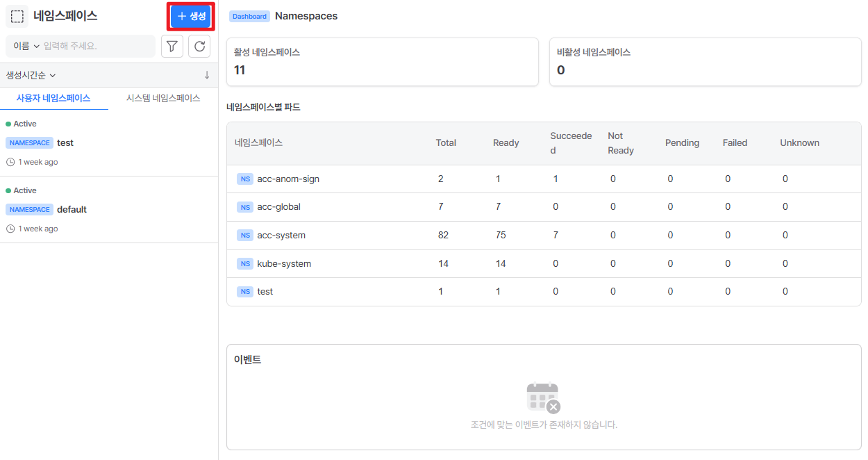Screen dimensions: 868x460
Task: Open the funnel filter options
Action: point(172,46)
